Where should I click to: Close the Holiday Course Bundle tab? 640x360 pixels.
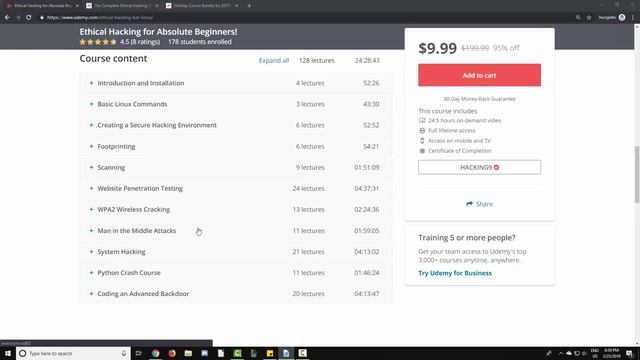point(236,6)
